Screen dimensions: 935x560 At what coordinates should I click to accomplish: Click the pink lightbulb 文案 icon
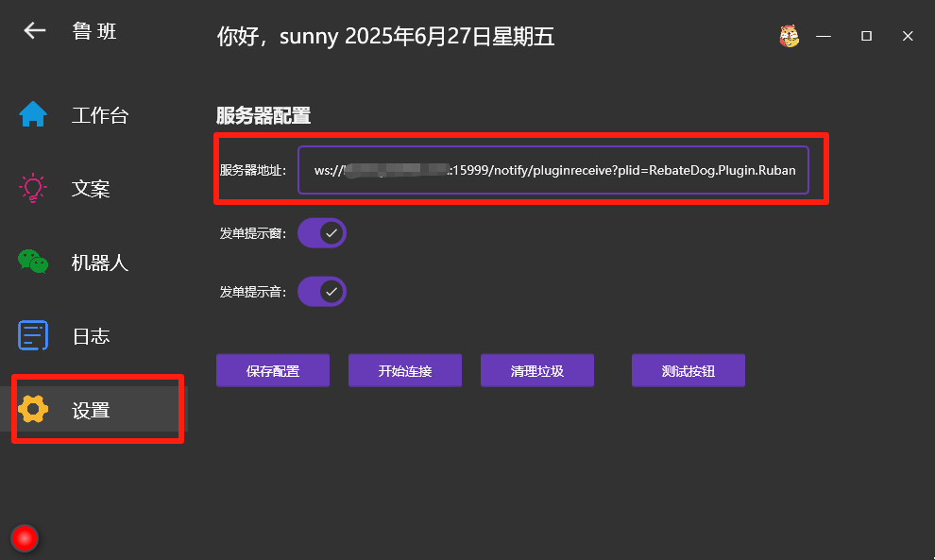point(33,188)
